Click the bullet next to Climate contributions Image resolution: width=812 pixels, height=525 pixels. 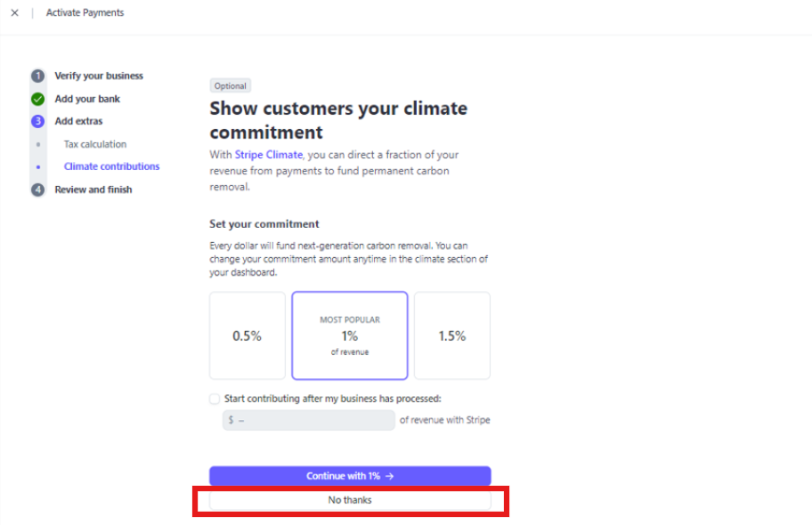[37, 166]
